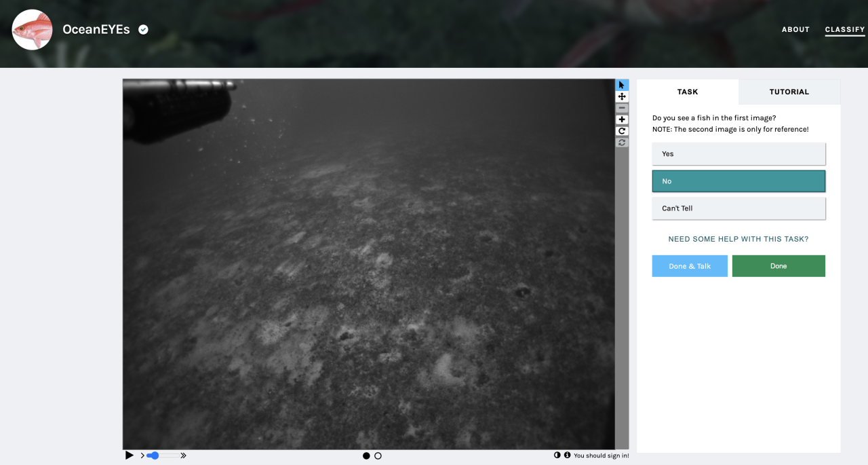Image resolution: width=868 pixels, height=465 pixels.
Task: Choose the Can't Tell answer
Action: click(738, 208)
